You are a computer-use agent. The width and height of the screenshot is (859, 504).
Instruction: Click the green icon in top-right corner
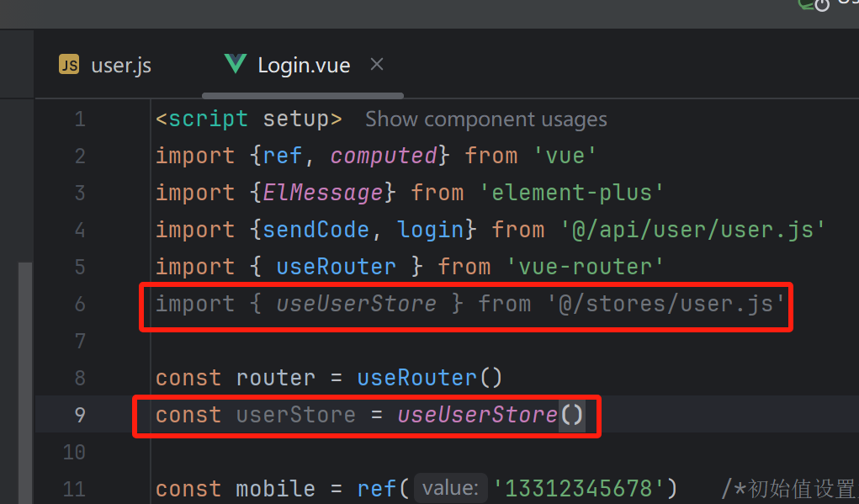tap(814, 5)
